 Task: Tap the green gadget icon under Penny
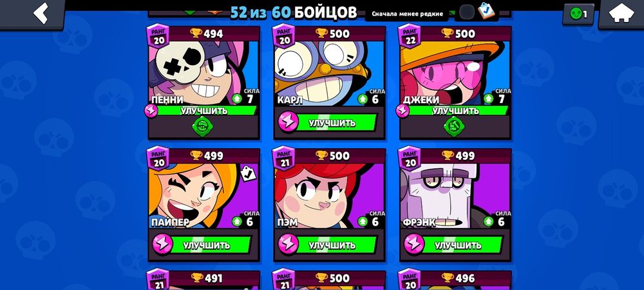tap(202, 126)
